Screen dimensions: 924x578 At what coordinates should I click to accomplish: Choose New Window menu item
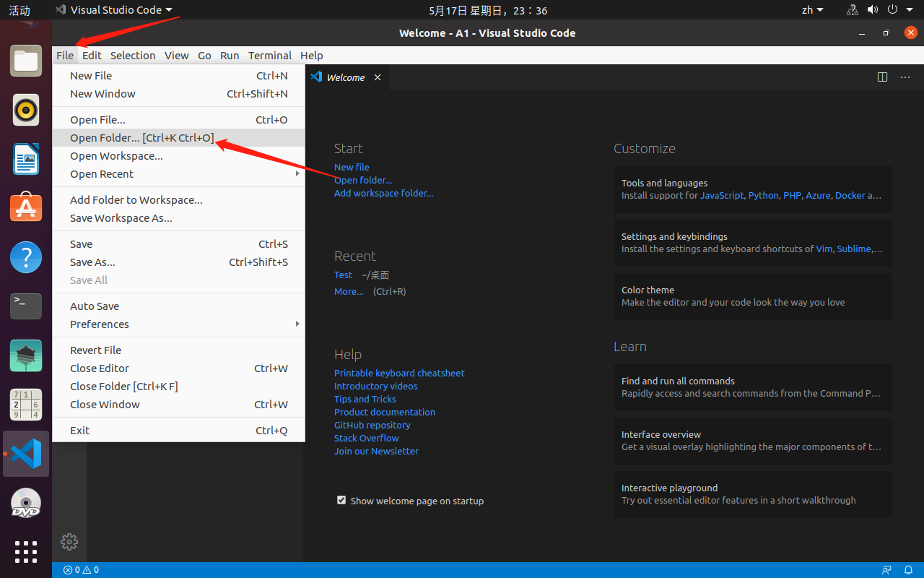[x=179, y=94]
